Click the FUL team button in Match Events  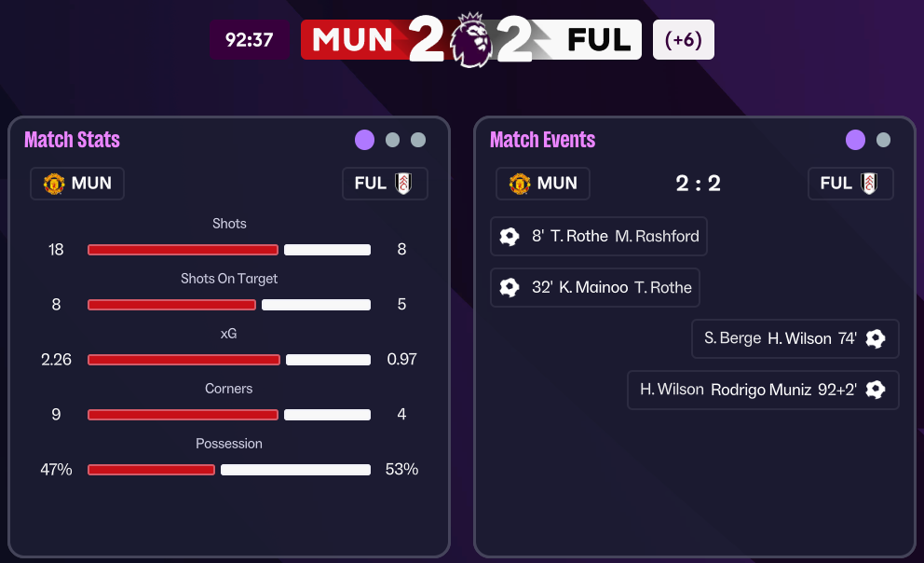850,184
